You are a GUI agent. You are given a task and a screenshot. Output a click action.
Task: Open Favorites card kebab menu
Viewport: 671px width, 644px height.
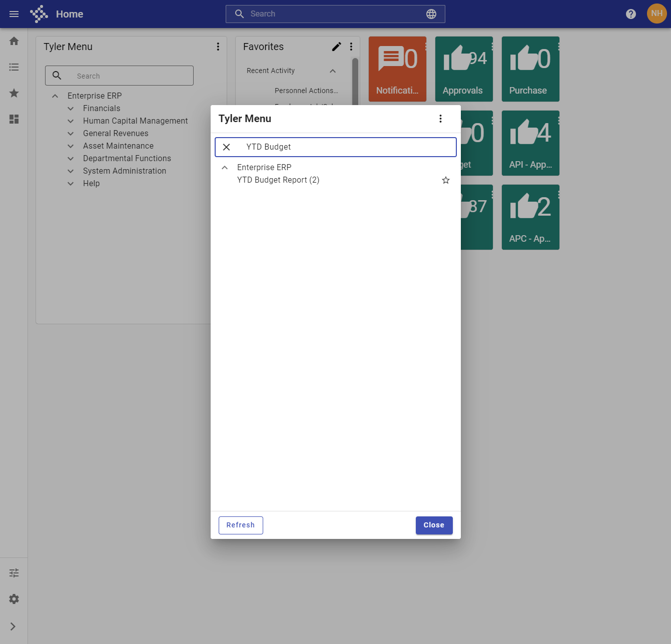tap(351, 47)
